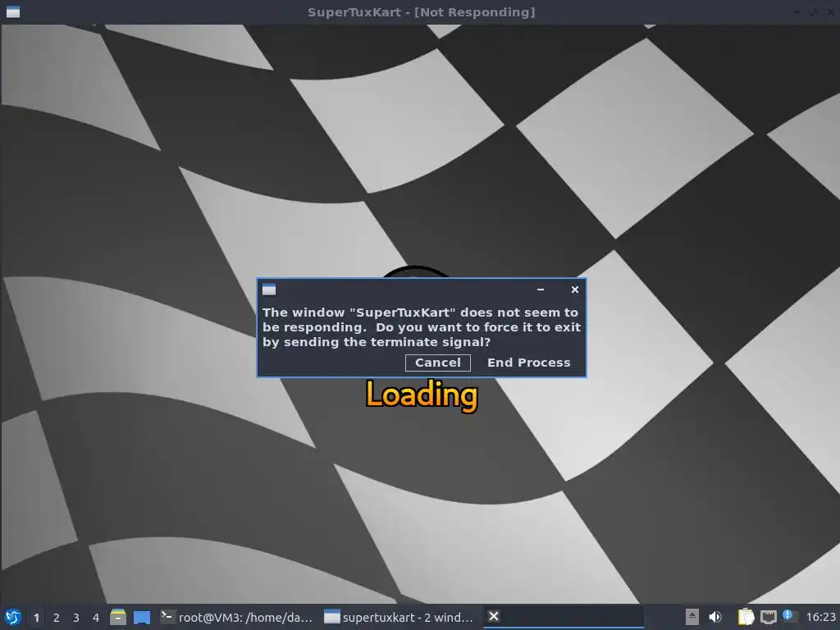
Task: Close the SuperTuxKart main window
Action: 832,11
